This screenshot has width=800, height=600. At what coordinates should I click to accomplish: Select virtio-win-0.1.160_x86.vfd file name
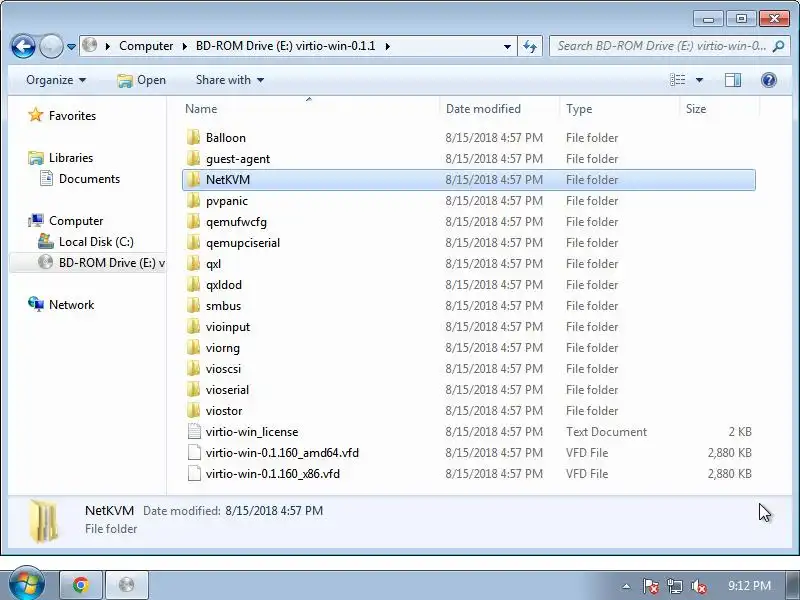click(272, 473)
